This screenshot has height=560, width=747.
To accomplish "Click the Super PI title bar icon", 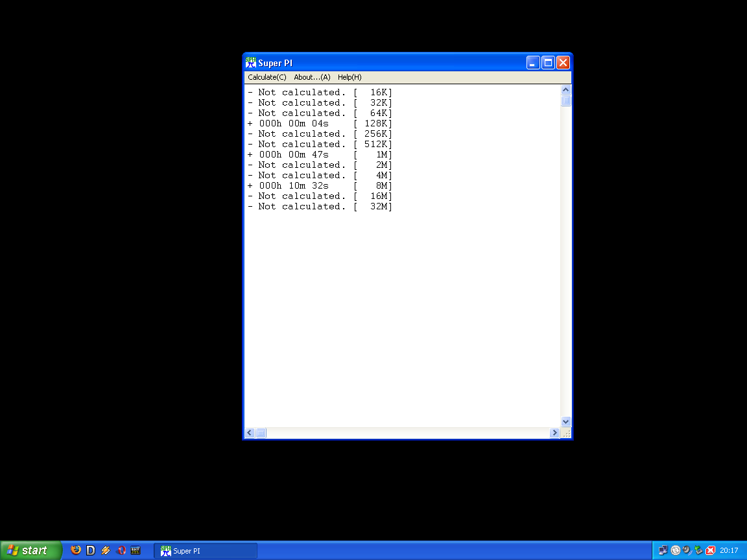I will tap(250, 62).
